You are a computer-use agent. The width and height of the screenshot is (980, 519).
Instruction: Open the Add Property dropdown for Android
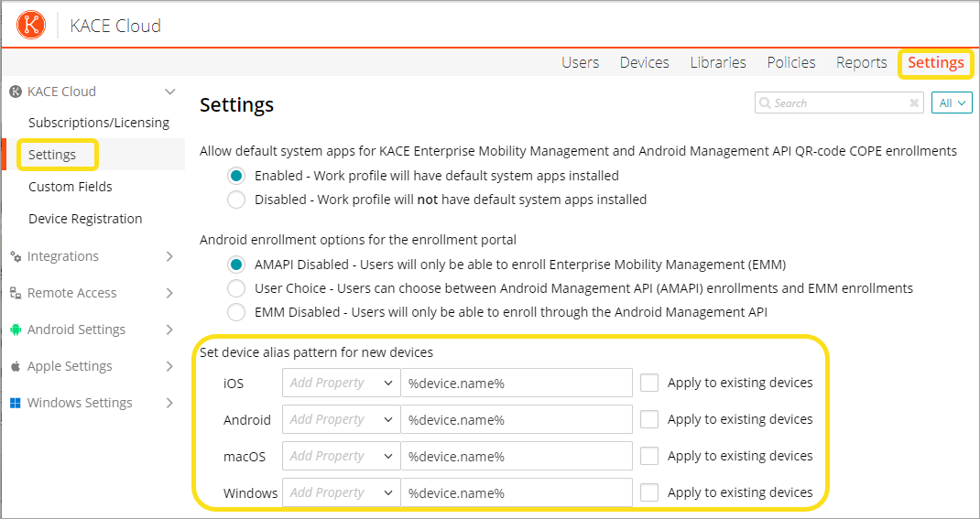point(341,419)
